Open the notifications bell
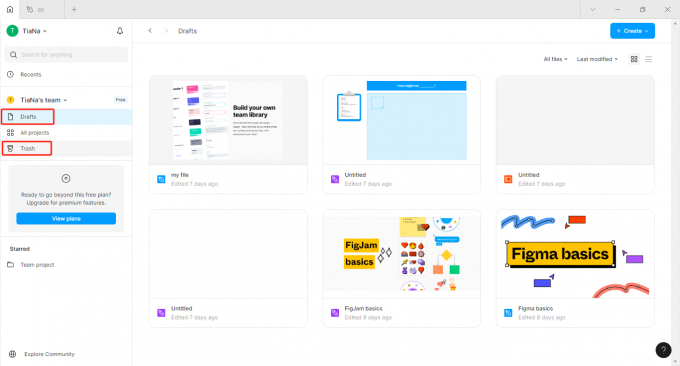Viewport: 680px width, 366px height. click(x=120, y=31)
